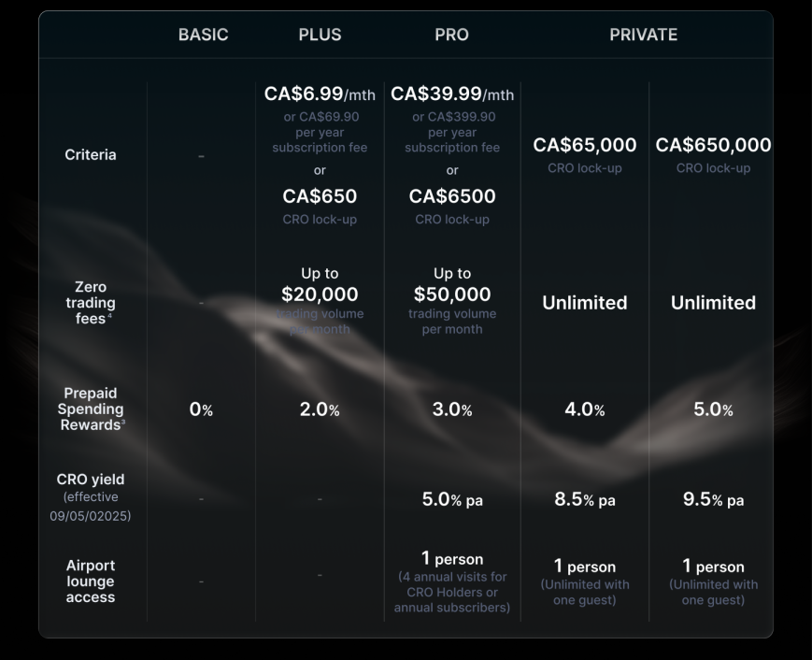Select the PLUS plan column header
This screenshot has width=812, height=660.
(320, 35)
